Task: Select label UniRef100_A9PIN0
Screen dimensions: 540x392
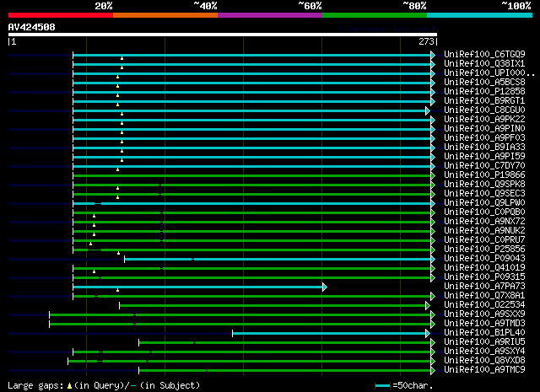Action: [484, 129]
